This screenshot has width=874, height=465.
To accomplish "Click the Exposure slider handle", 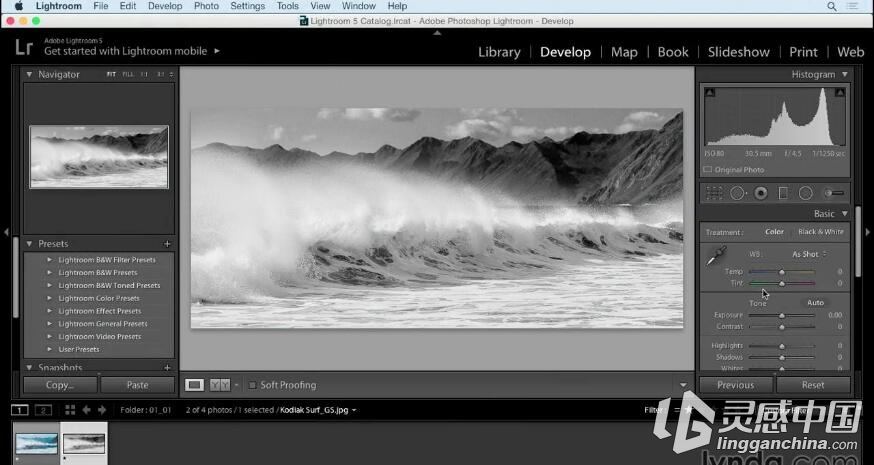I will 782,315.
